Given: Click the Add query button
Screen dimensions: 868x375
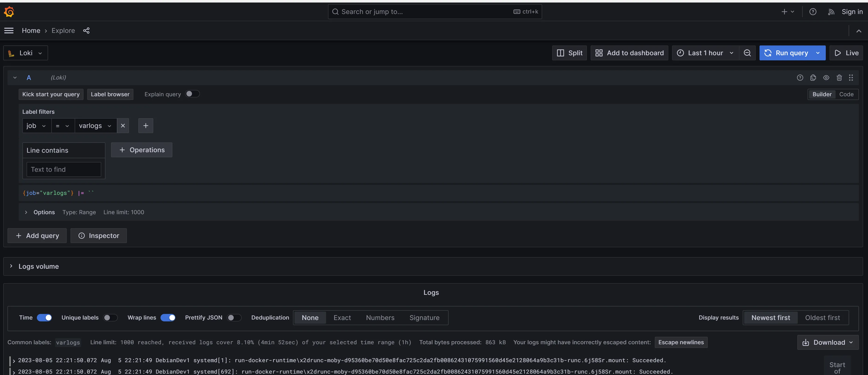Looking at the screenshot, I should tap(37, 236).
